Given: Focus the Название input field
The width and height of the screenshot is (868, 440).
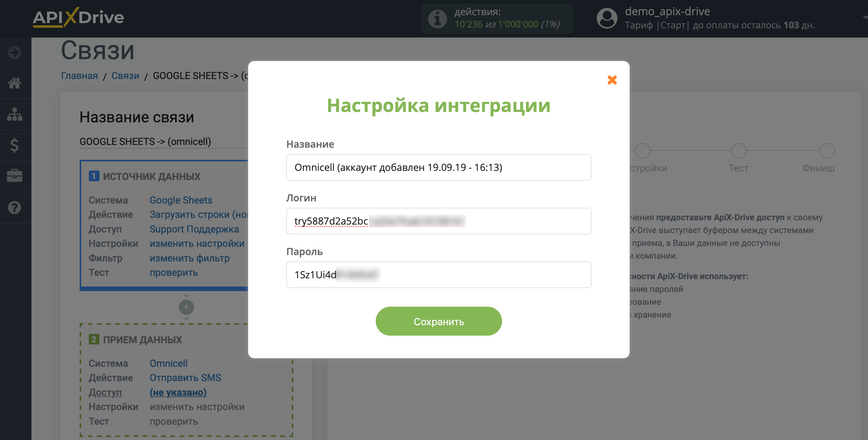Looking at the screenshot, I should [x=439, y=168].
